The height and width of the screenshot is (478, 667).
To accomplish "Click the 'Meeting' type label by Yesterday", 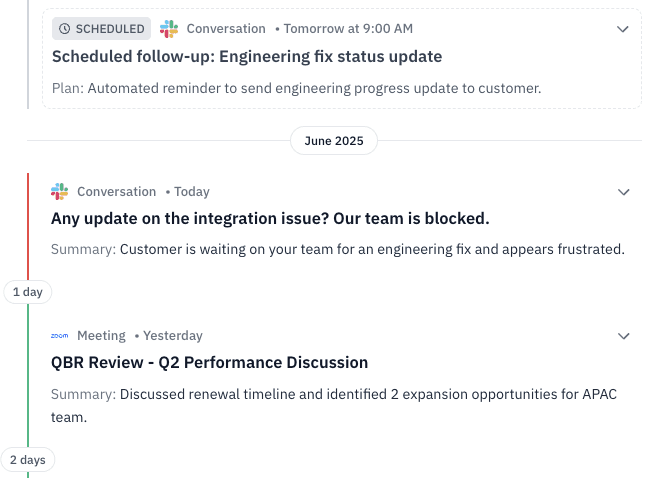I will click(x=101, y=336).
